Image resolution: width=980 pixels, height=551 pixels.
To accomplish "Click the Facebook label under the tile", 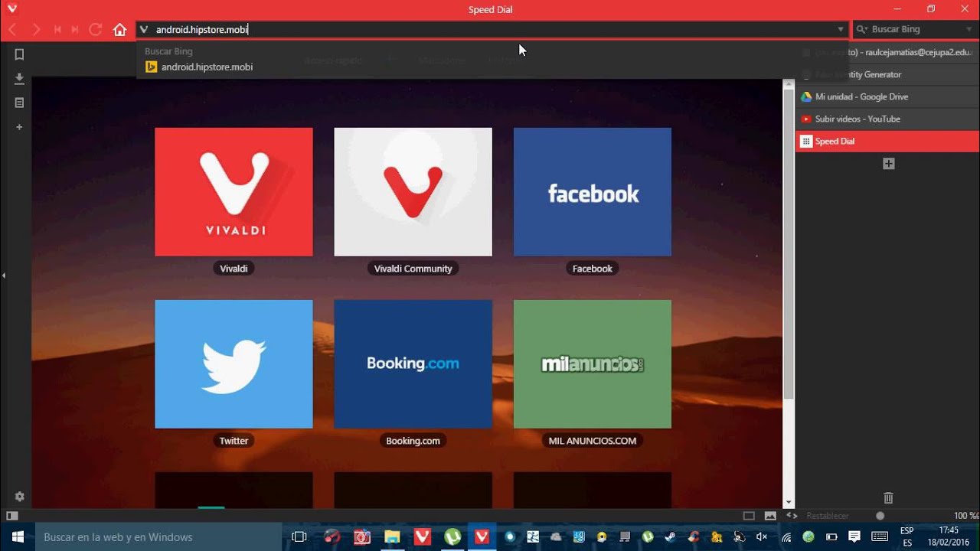I will coord(592,269).
